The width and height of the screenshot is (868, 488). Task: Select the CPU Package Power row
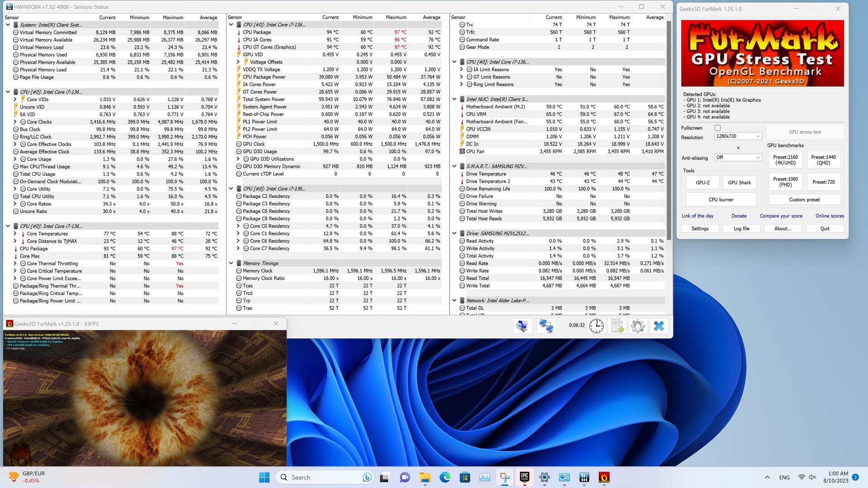point(339,77)
